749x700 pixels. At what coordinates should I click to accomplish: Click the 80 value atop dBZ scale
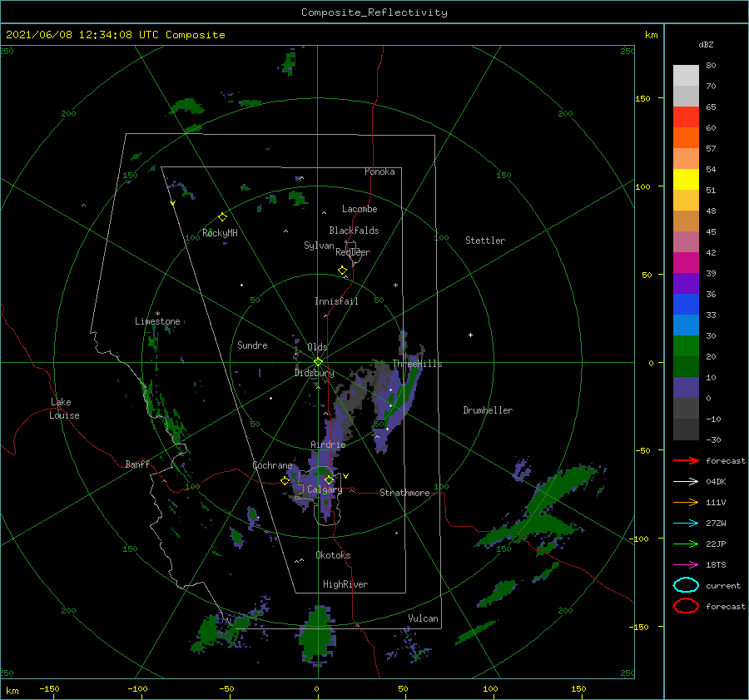click(x=711, y=65)
